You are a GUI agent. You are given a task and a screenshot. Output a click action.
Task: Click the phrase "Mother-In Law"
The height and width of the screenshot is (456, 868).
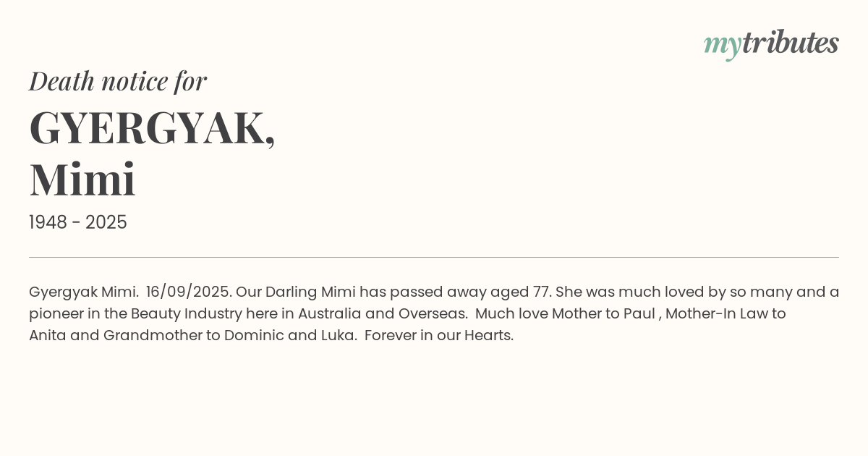click(x=718, y=314)
